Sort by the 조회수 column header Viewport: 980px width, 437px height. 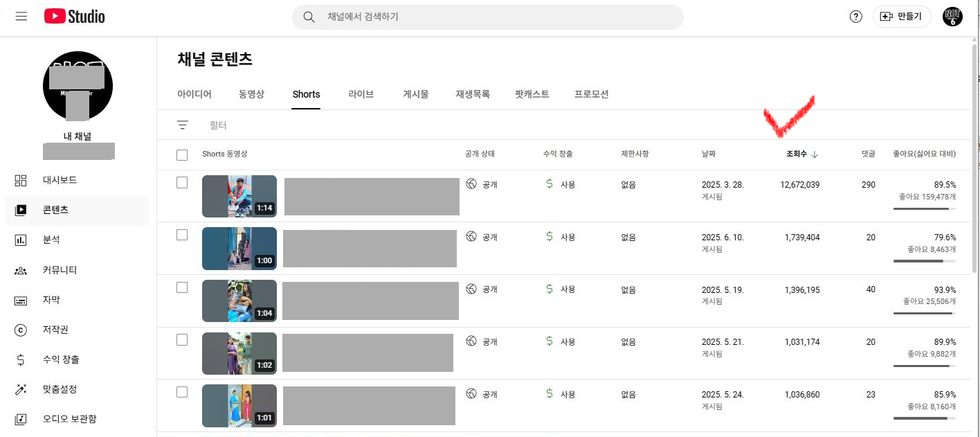797,154
